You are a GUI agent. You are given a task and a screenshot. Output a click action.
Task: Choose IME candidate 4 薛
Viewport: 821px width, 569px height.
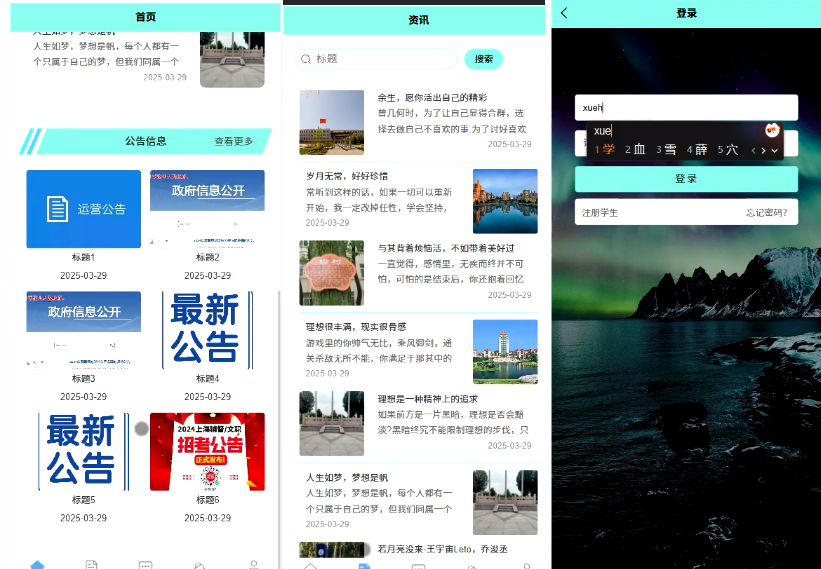pos(697,150)
